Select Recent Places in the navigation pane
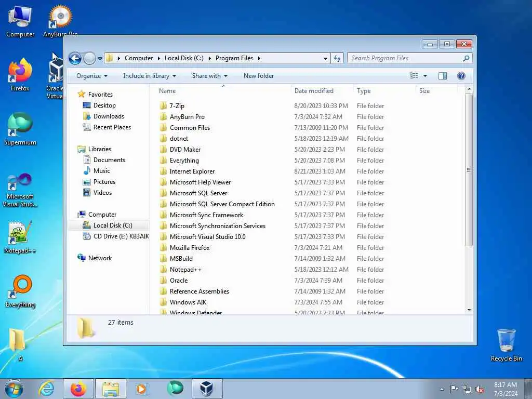The height and width of the screenshot is (399, 532). (x=112, y=127)
